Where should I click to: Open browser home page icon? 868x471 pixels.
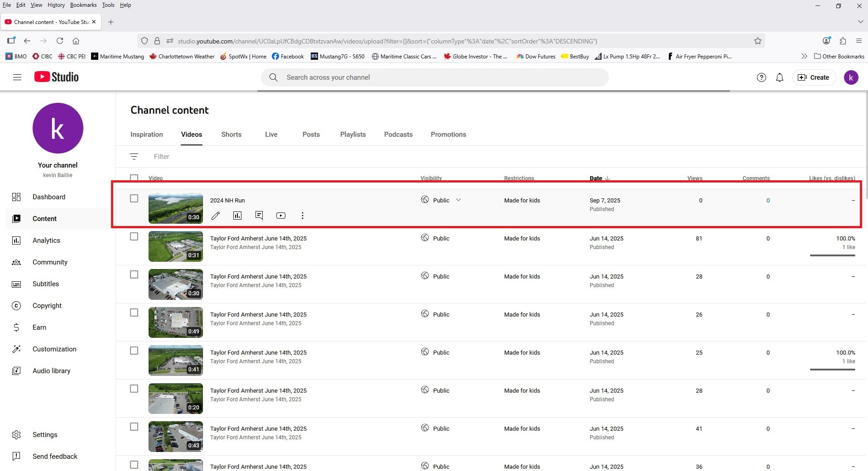76,41
